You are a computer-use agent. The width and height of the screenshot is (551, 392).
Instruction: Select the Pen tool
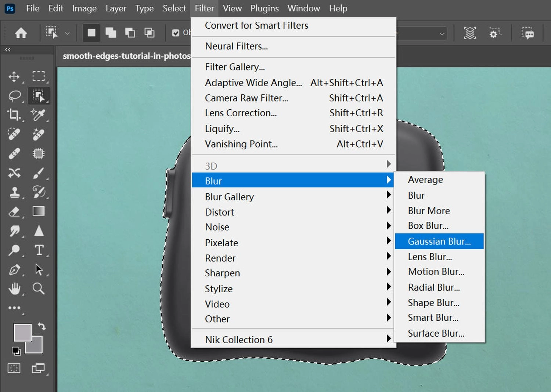tap(14, 270)
